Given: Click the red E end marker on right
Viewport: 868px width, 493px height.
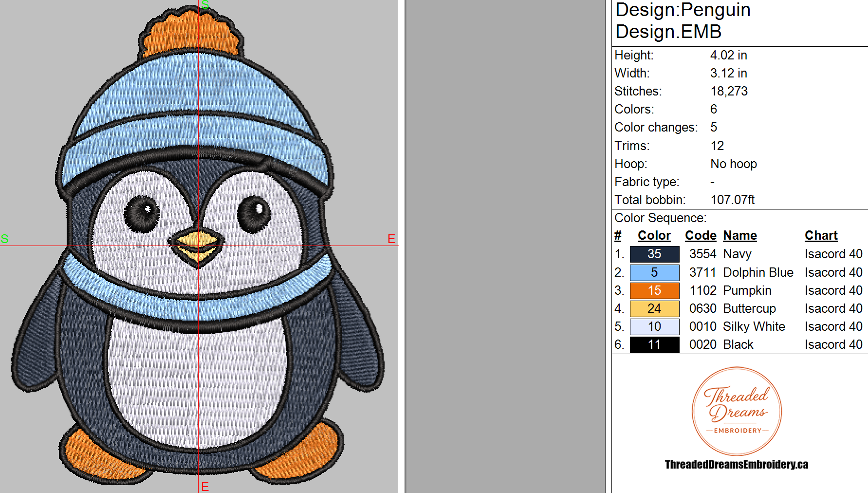Looking at the screenshot, I should [391, 239].
